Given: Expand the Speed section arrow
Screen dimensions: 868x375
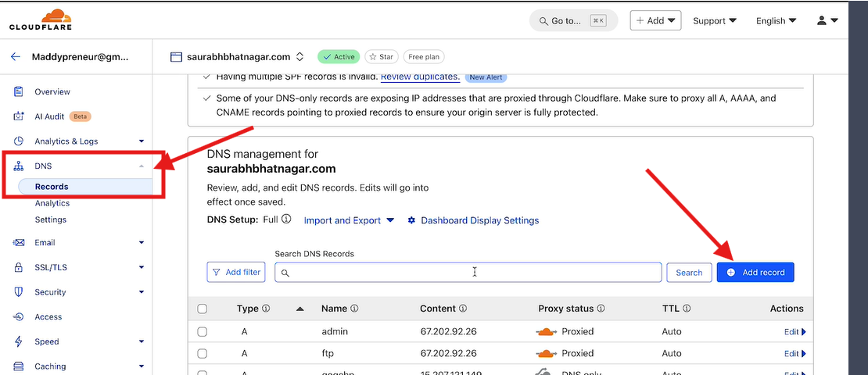Looking at the screenshot, I should pyautogui.click(x=142, y=341).
